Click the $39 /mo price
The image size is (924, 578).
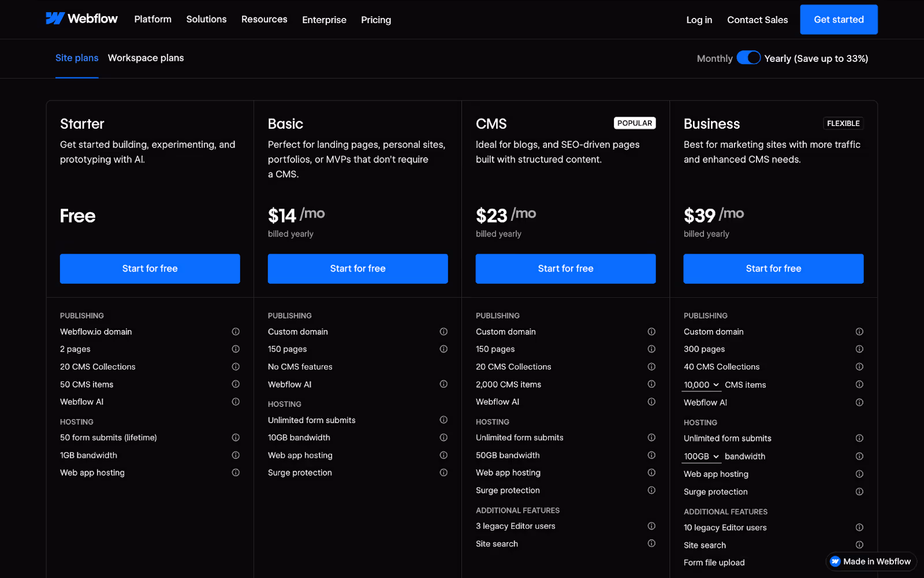coord(714,215)
